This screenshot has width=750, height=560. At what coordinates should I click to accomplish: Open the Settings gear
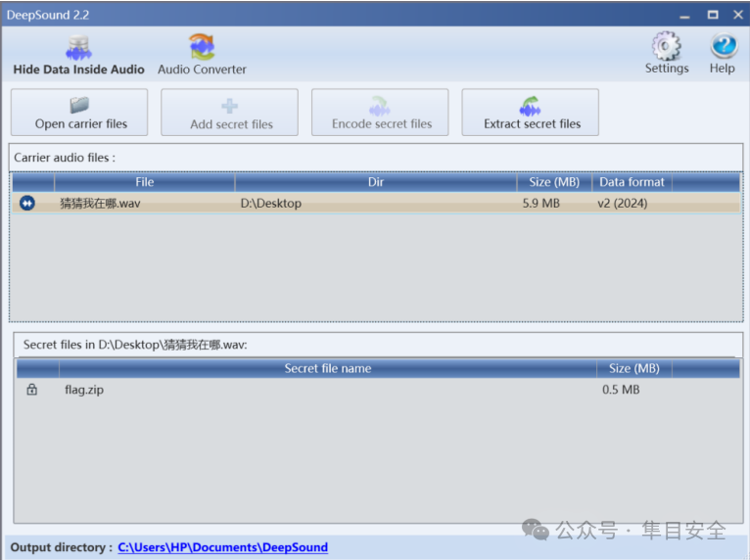pos(667,53)
